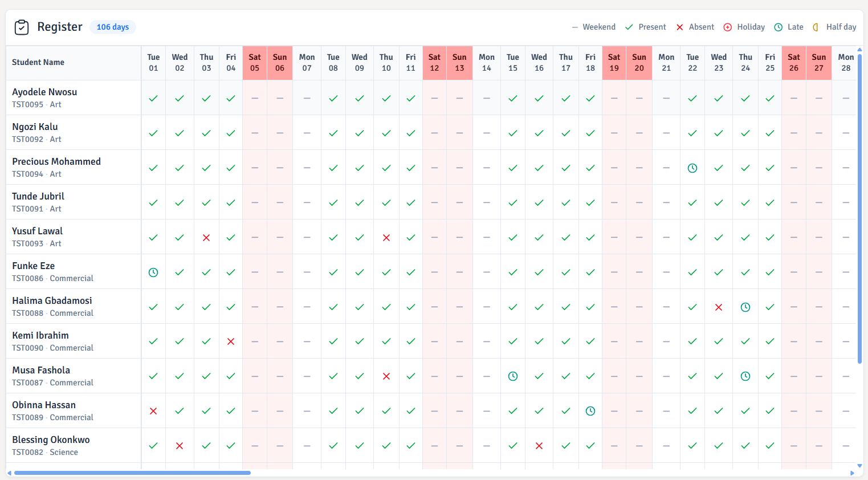Click Halima Gbadamosi's absent mark on Wed 23
This screenshot has width=868, height=480.
pos(719,307)
